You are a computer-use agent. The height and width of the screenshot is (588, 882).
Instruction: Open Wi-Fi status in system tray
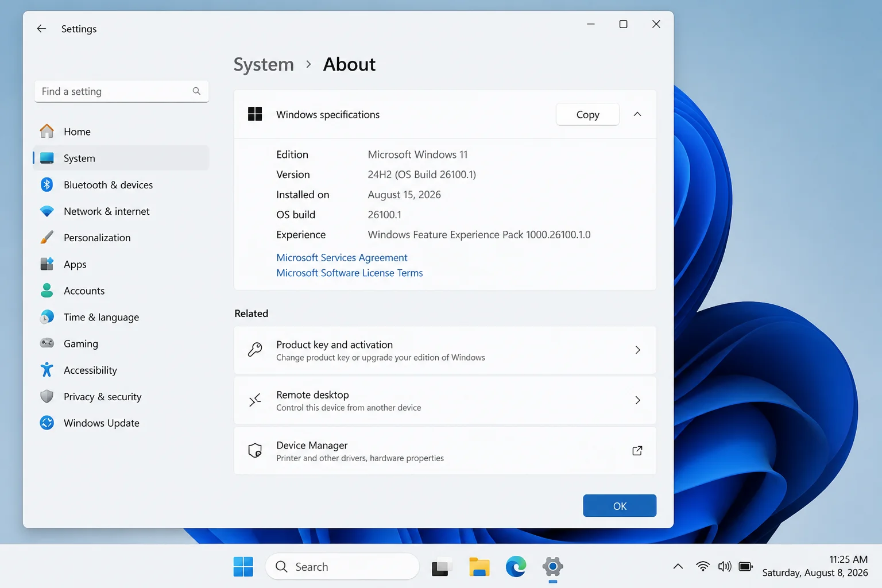(x=702, y=567)
